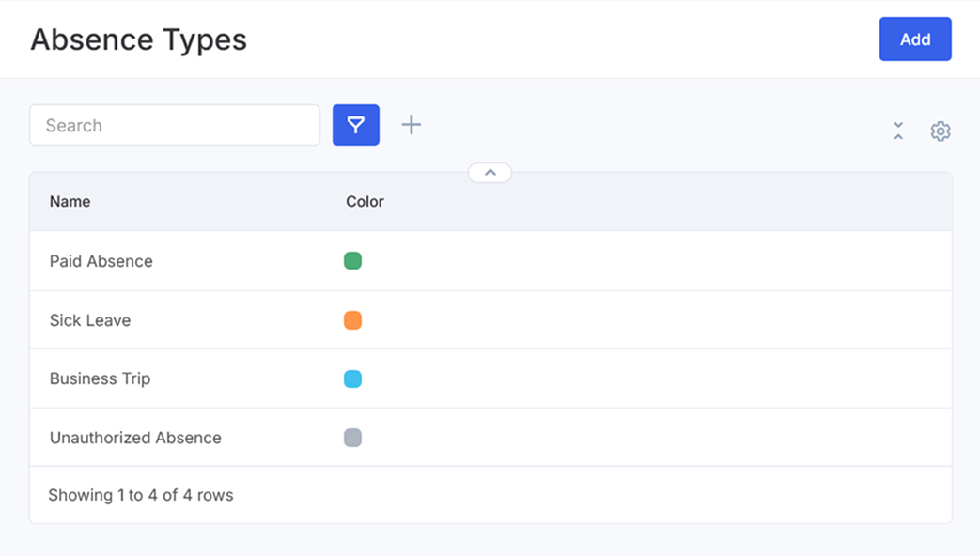Viewport: 980px width, 556px height.
Task: Click the green Paid Absence color swatch
Action: 352,261
